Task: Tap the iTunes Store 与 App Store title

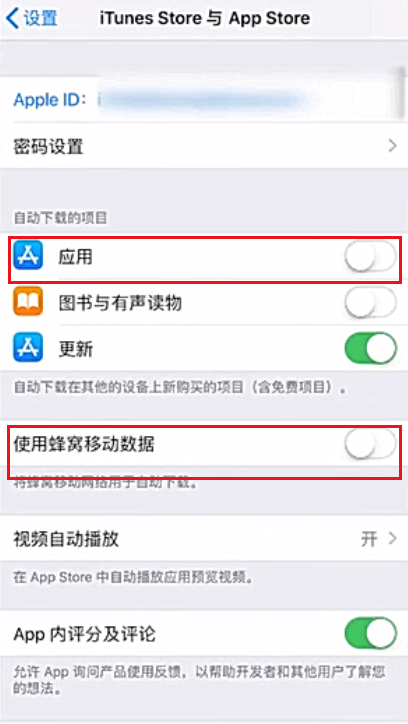Action: (x=205, y=18)
